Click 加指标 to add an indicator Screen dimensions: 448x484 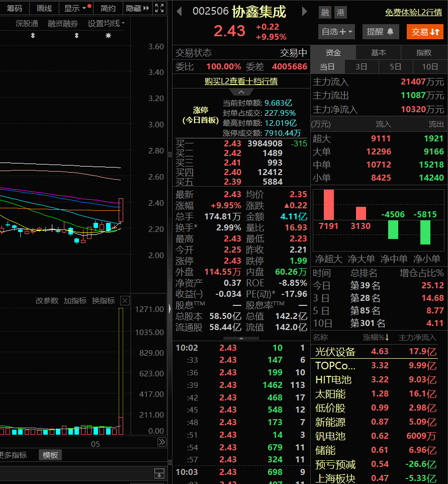[x=75, y=301]
